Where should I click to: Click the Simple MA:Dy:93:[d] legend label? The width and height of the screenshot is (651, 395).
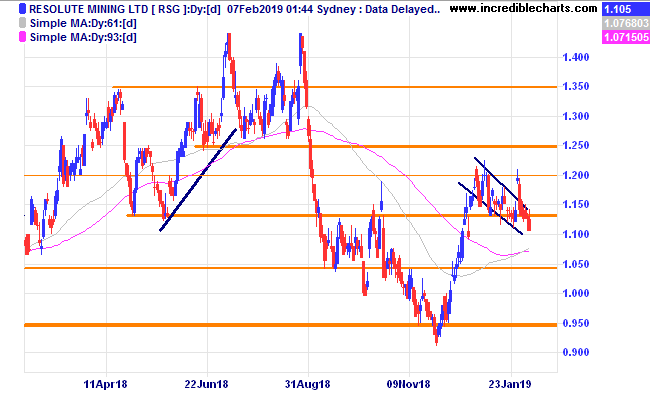pos(83,37)
